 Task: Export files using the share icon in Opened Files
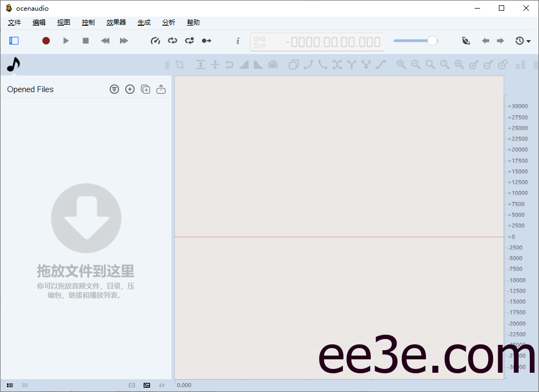pyautogui.click(x=161, y=89)
